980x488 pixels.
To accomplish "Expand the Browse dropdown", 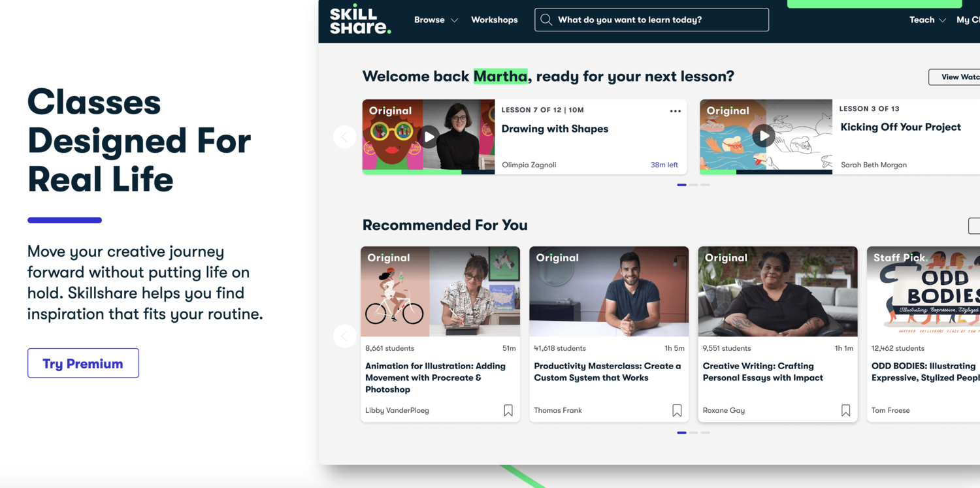I will (x=436, y=20).
